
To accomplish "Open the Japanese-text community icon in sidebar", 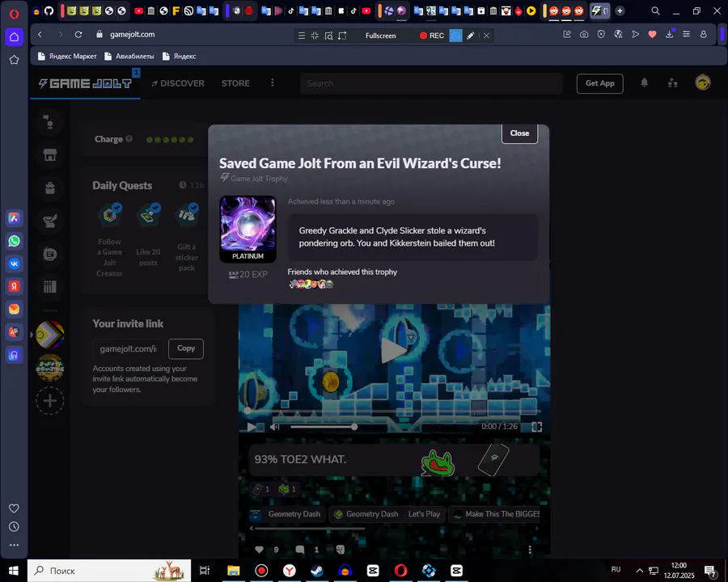I will coord(50,368).
